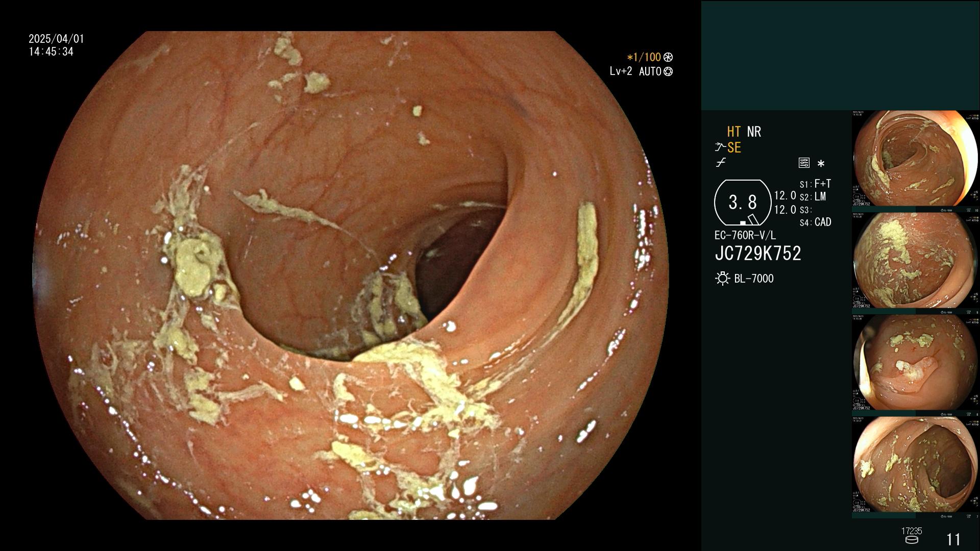Click the time 14:45:34

pos(51,52)
